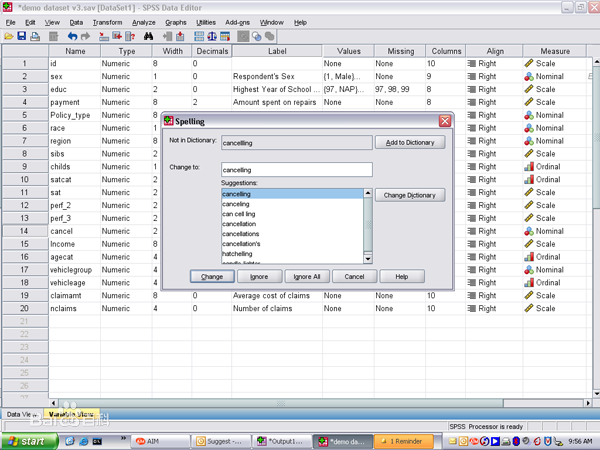Click the Print toolbar icon
This screenshot has width=600, height=450.
36,36
